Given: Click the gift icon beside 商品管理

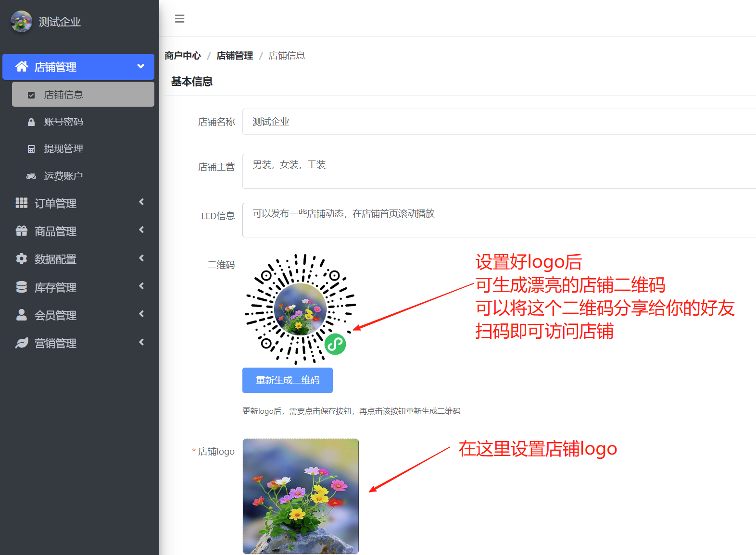Looking at the screenshot, I should pos(22,231).
